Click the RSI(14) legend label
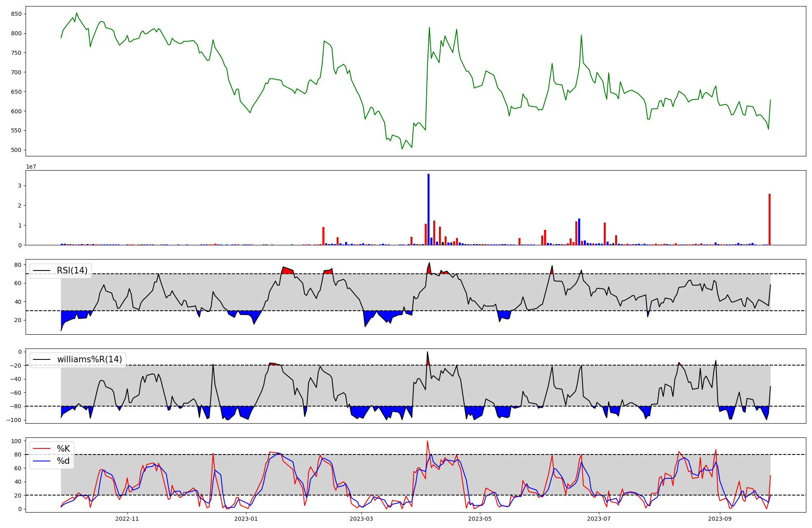Viewport: 812px width, 528px height. point(72,270)
